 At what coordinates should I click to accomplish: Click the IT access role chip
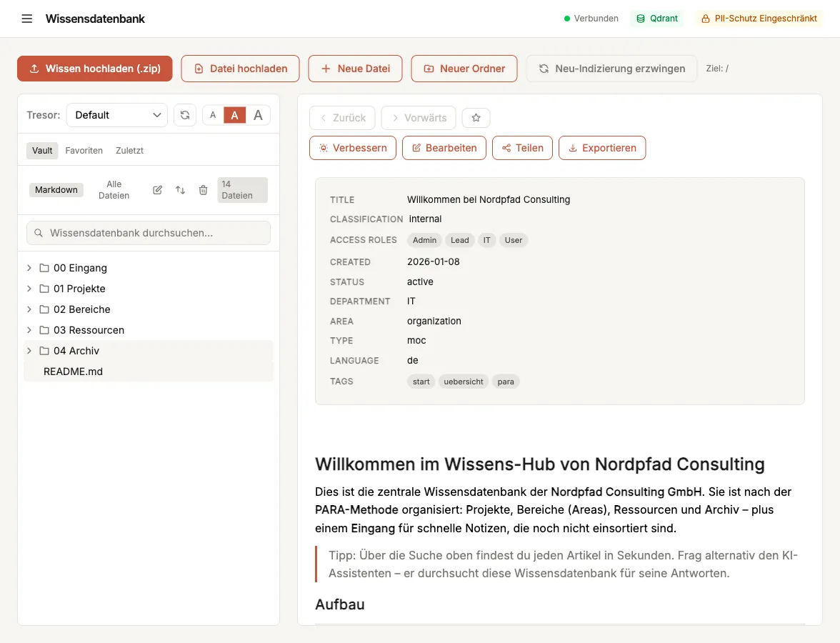pyautogui.click(x=486, y=241)
